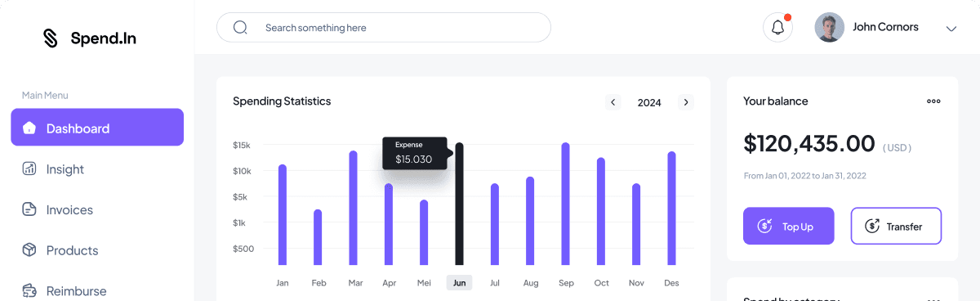Go to previous year in statistics

pyautogui.click(x=613, y=102)
